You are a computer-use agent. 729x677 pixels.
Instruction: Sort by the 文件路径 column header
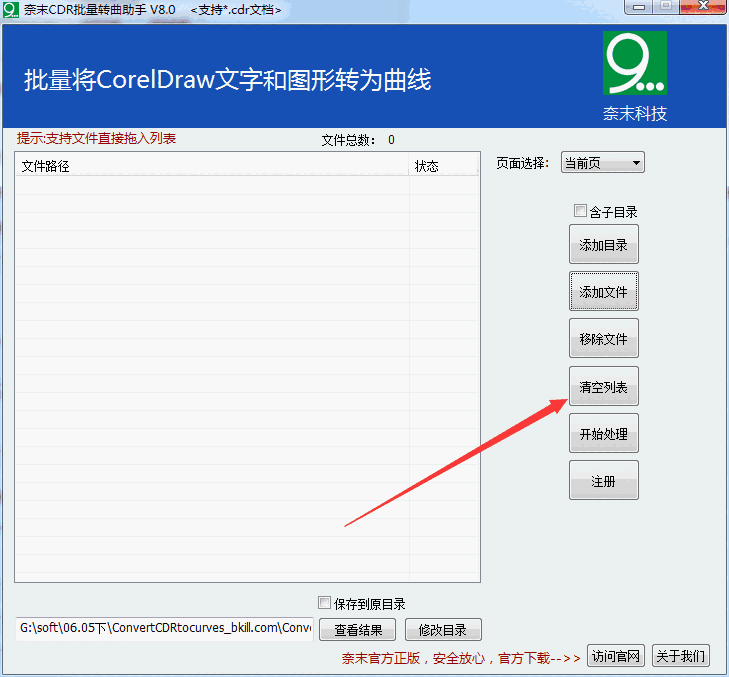click(x=212, y=166)
